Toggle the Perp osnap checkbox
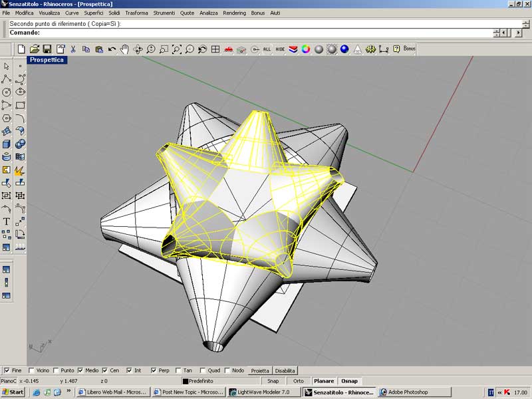Viewport: 532px width, 399px height. click(154, 370)
